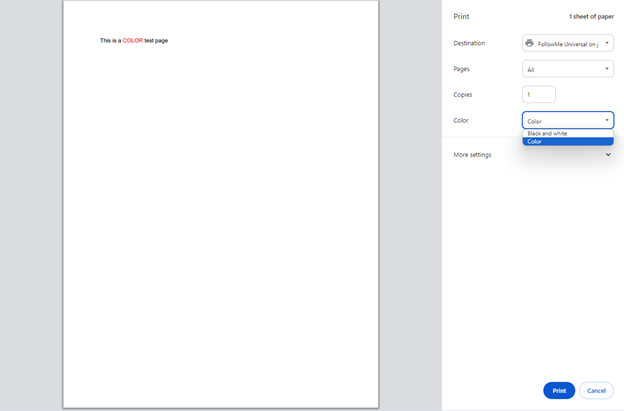Image resolution: width=624 pixels, height=411 pixels.
Task: Cancel the print dialog
Action: 596,390
